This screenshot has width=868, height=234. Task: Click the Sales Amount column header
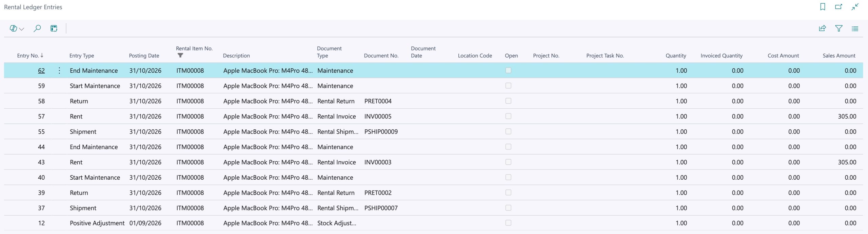click(839, 56)
